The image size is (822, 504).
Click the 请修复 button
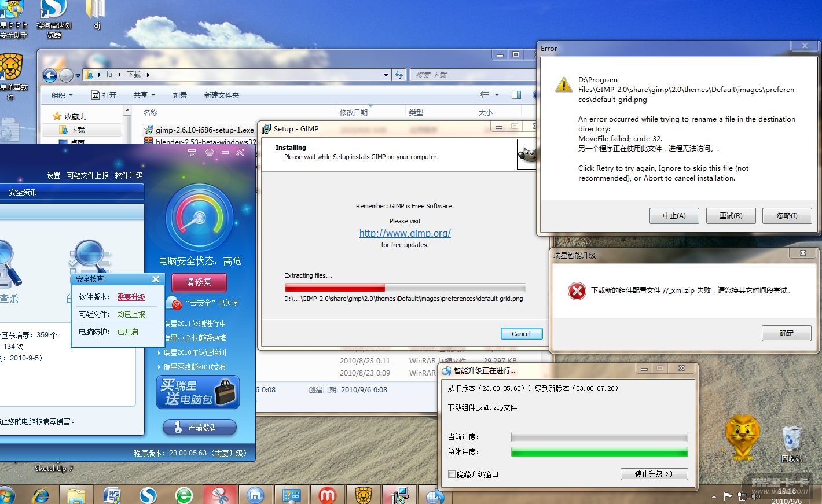(199, 282)
